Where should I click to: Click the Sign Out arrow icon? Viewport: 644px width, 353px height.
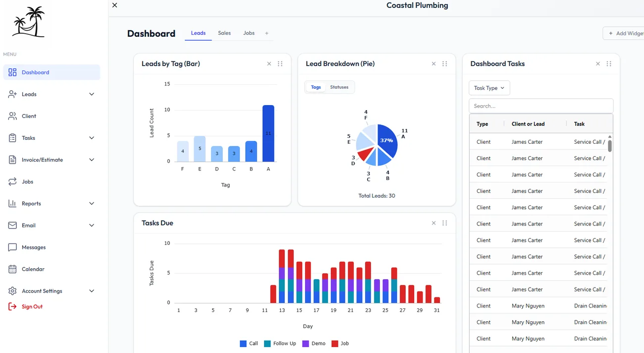(x=12, y=306)
